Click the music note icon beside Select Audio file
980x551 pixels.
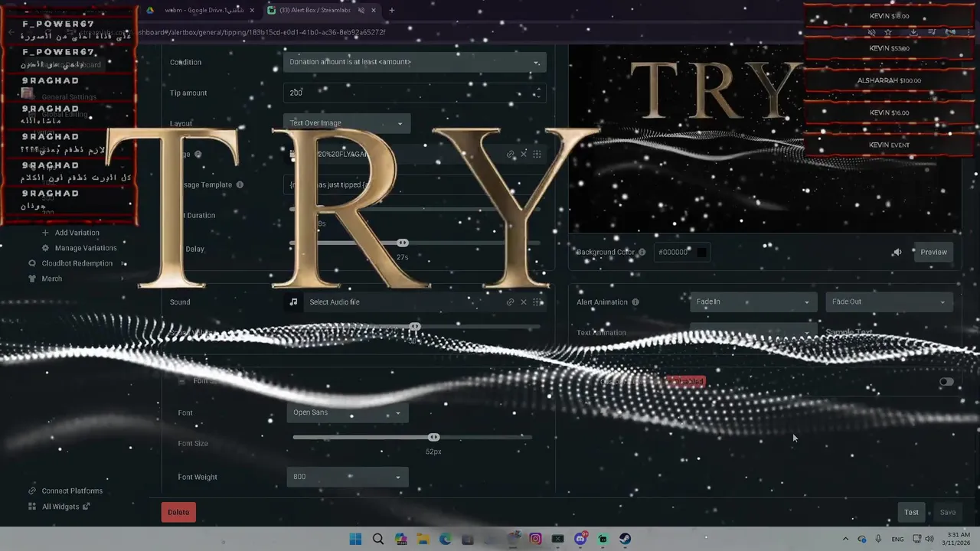click(293, 302)
